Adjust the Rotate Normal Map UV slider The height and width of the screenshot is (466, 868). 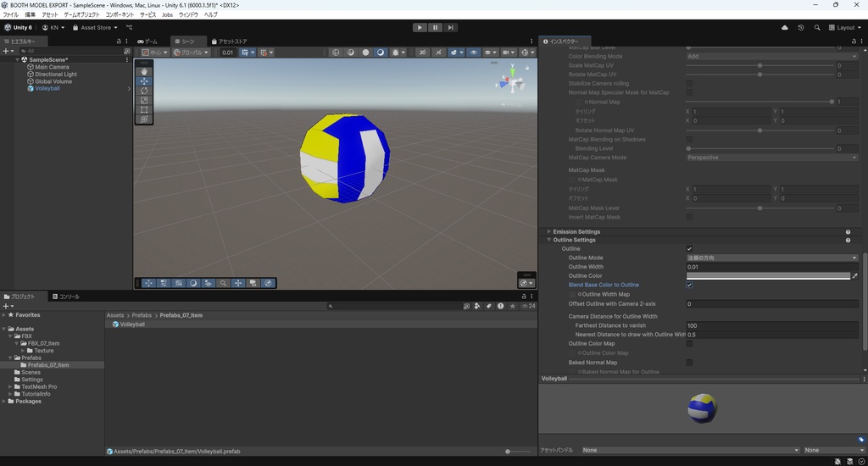coord(760,130)
